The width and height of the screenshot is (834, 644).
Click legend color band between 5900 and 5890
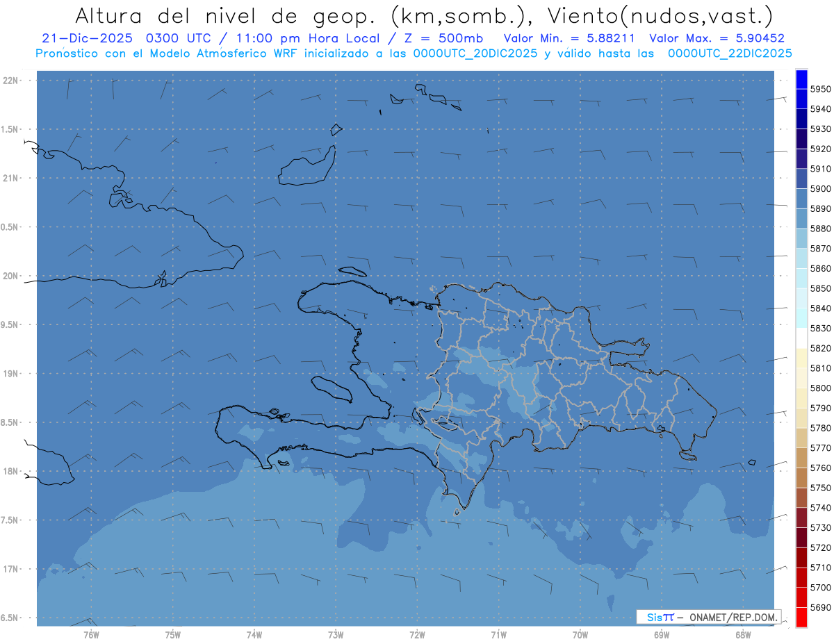801,198
